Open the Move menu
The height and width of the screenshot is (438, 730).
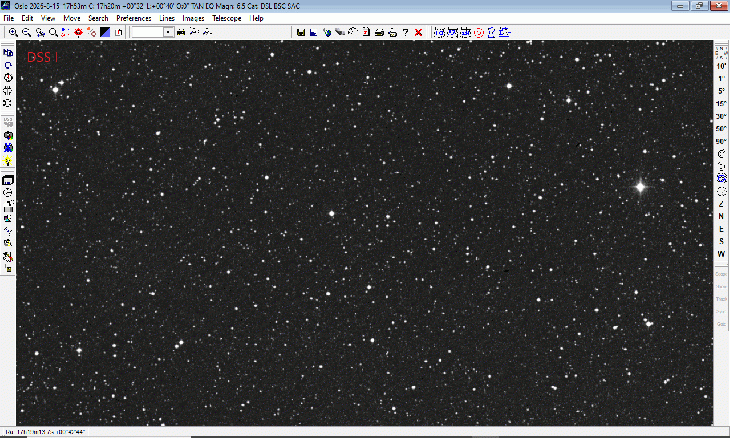[72, 18]
